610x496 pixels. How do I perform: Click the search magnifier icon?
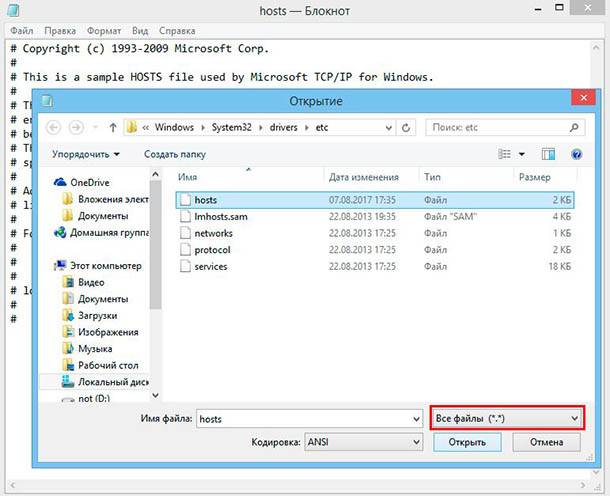574,127
